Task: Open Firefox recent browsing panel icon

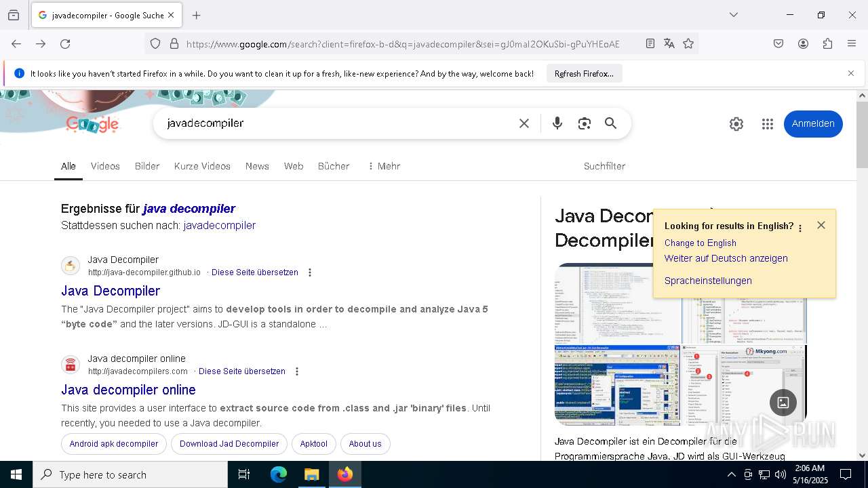Action: 14,15
